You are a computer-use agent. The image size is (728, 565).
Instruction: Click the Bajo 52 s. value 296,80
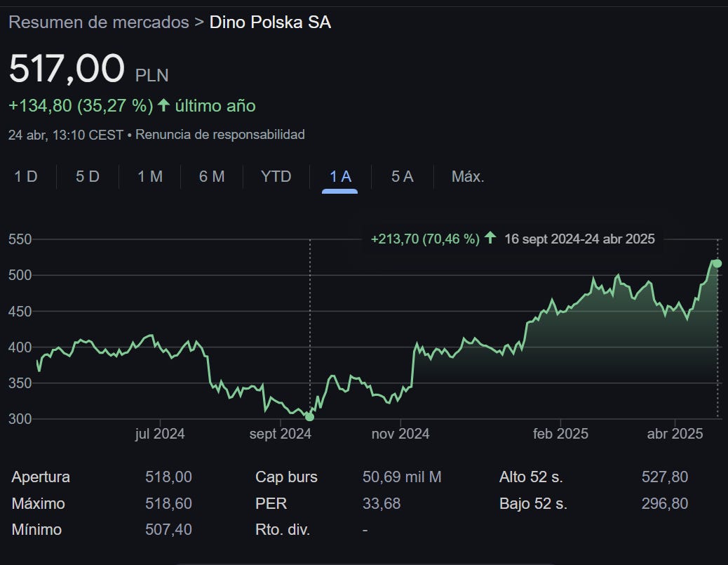click(x=665, y=504)
